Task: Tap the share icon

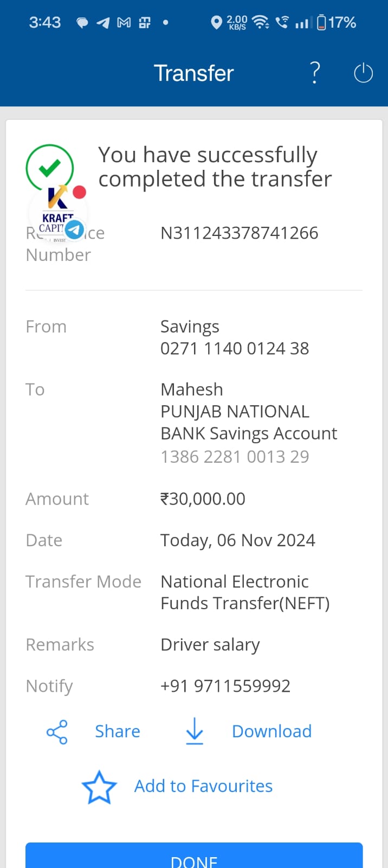Action: [57, 732]
